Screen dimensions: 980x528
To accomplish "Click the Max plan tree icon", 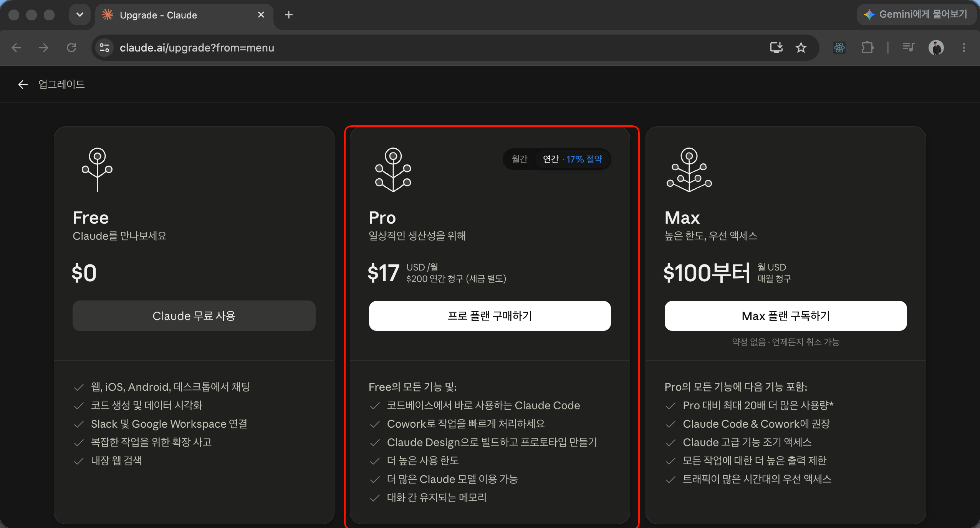I will coord(689,169).
